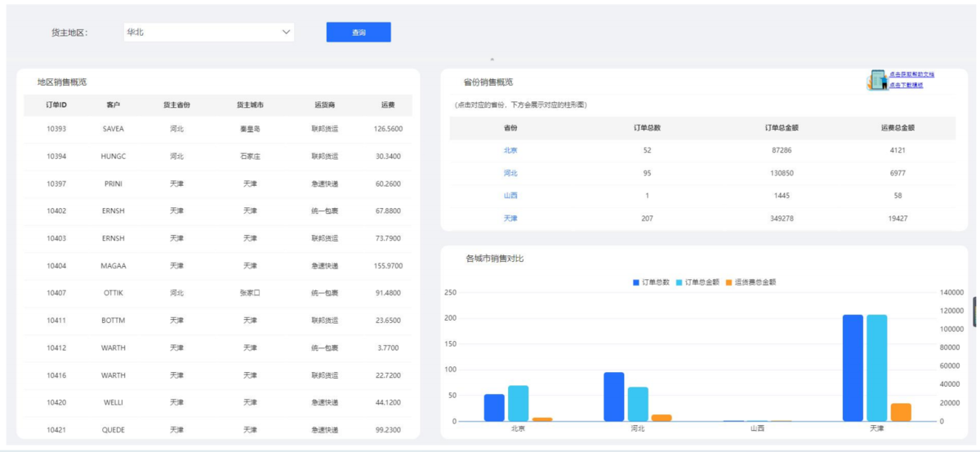Click the 北京 cyan 订单总金额 bar
This screenshot has width=980, height=452.
click(518, 403)
